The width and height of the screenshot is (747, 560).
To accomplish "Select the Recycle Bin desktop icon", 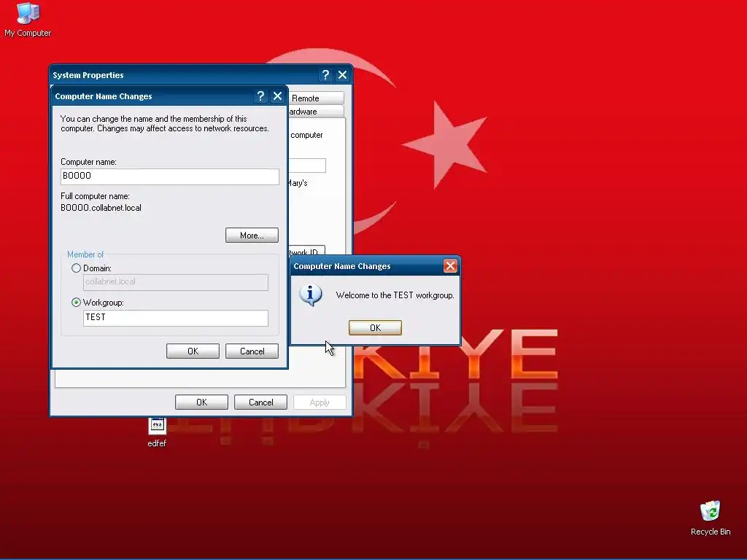I will [x=711, y=518].
